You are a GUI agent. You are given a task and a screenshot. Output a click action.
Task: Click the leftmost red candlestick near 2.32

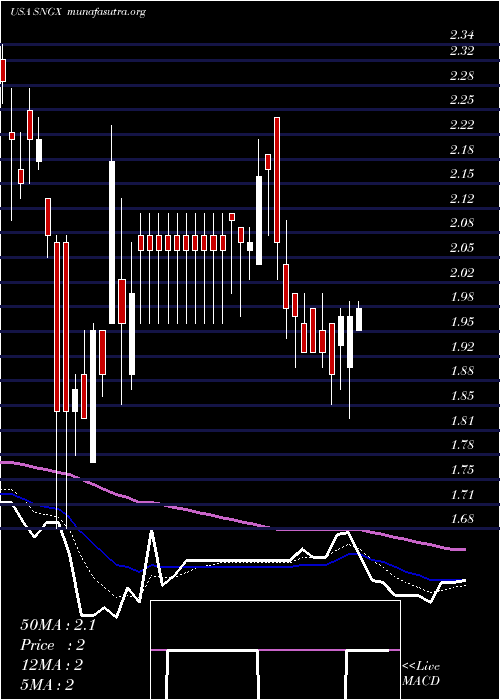click(3, 71)
